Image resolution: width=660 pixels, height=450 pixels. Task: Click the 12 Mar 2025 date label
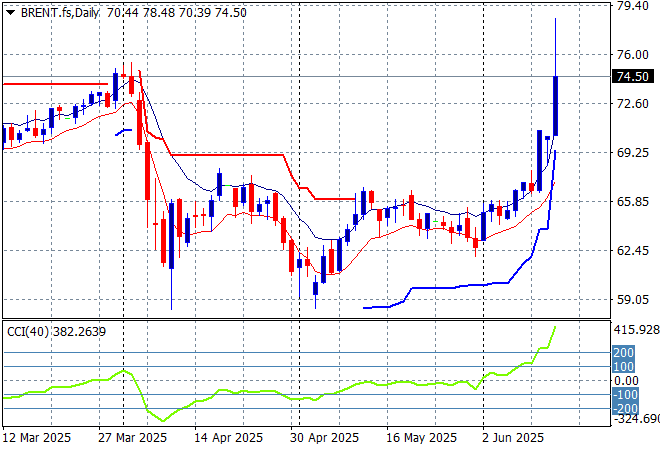point(37,438)
